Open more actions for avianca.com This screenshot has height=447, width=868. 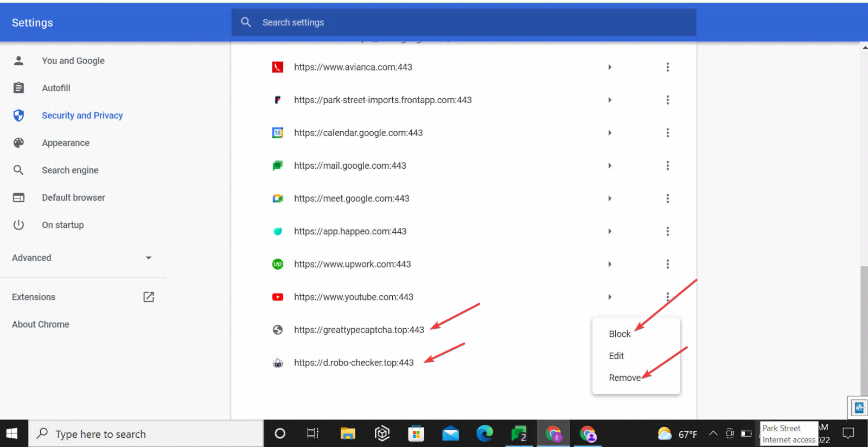coord(668,67)
